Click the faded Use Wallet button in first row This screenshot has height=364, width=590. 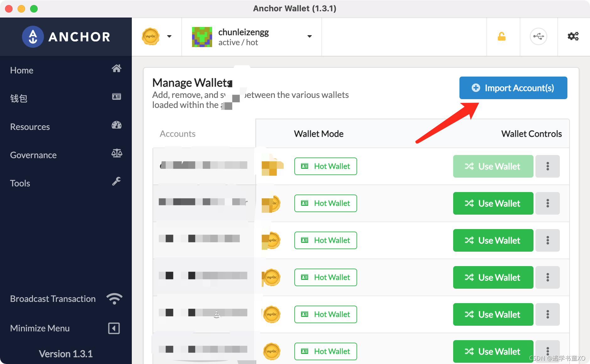(x=493, y=166)
